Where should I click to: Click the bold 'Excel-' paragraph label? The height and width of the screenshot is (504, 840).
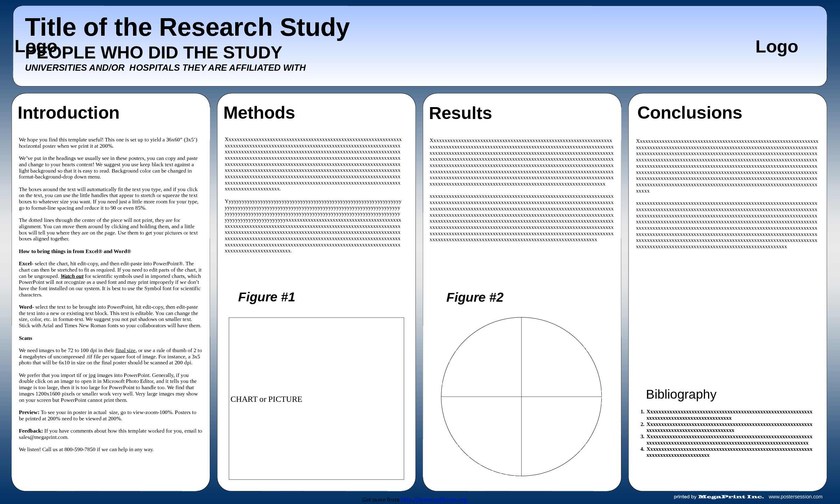point(26,264)
